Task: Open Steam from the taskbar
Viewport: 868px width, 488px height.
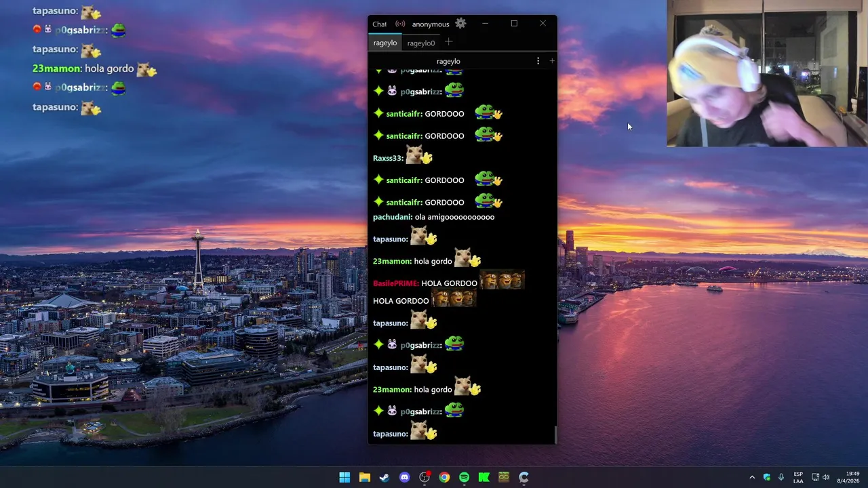Action: 384,477
